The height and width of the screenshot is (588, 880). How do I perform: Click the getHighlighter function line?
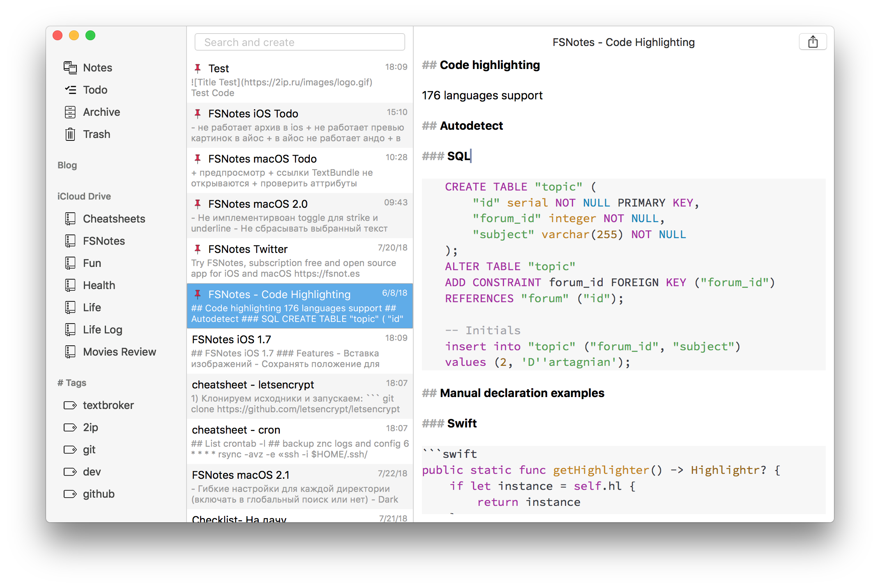pos(601,470)
